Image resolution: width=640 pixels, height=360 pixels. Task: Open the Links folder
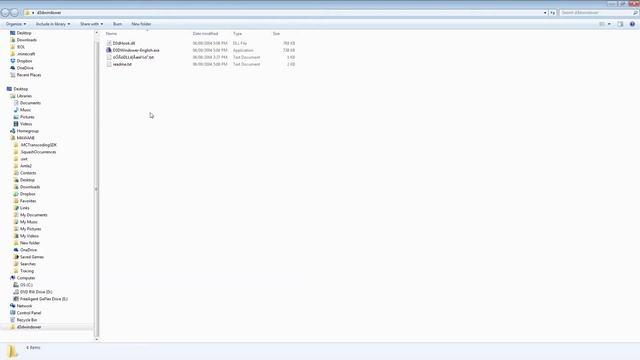(x=24, y=208)
